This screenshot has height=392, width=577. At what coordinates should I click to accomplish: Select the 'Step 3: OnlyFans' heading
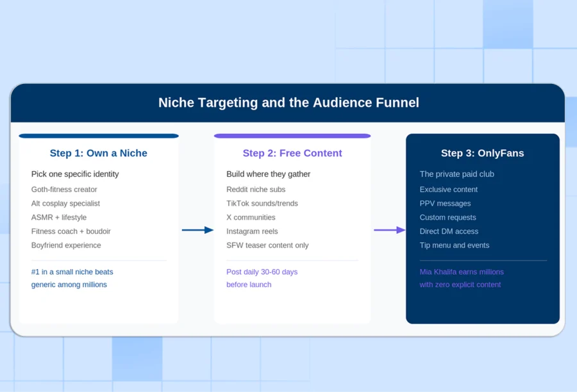482,153
